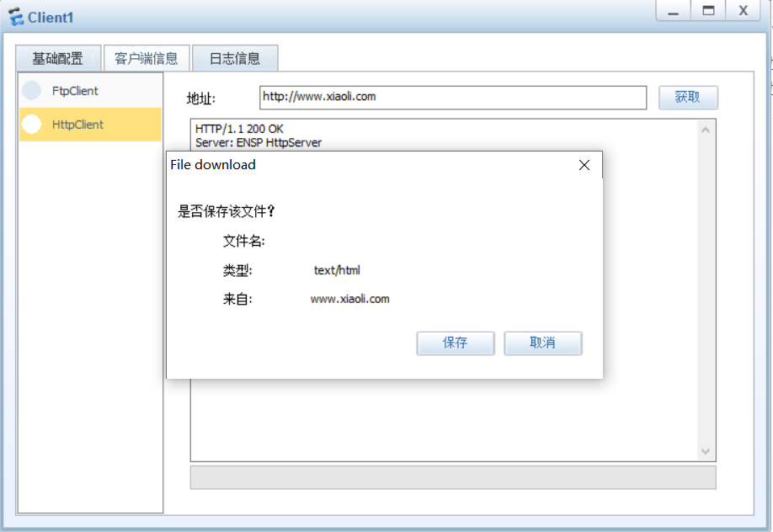Viewport: 773px width, 532px height.
Task: Select the FtpClient circle icon
Action: click(31, 91)
